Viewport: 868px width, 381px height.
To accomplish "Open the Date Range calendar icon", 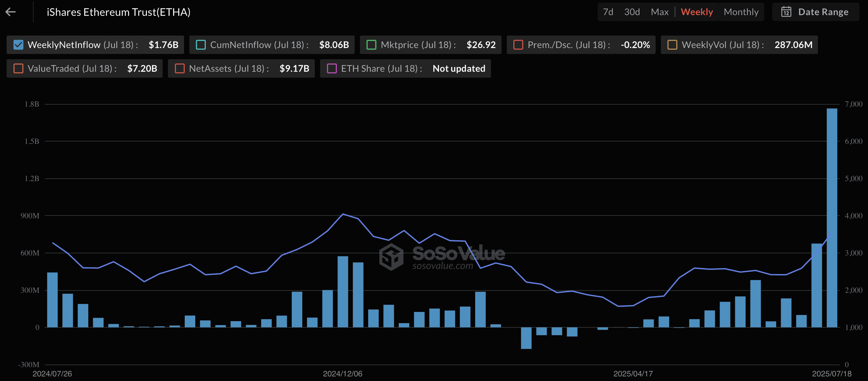I will click(786, 12).
